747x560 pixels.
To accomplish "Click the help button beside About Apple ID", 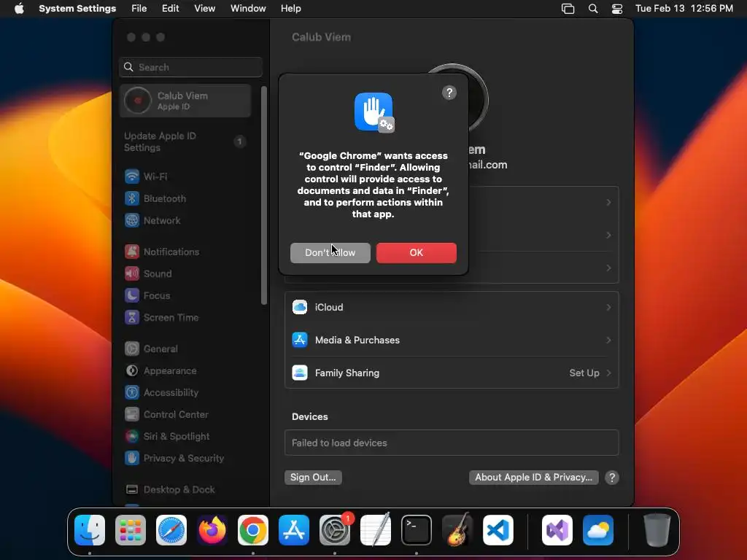I will click(x=612, y=477).
